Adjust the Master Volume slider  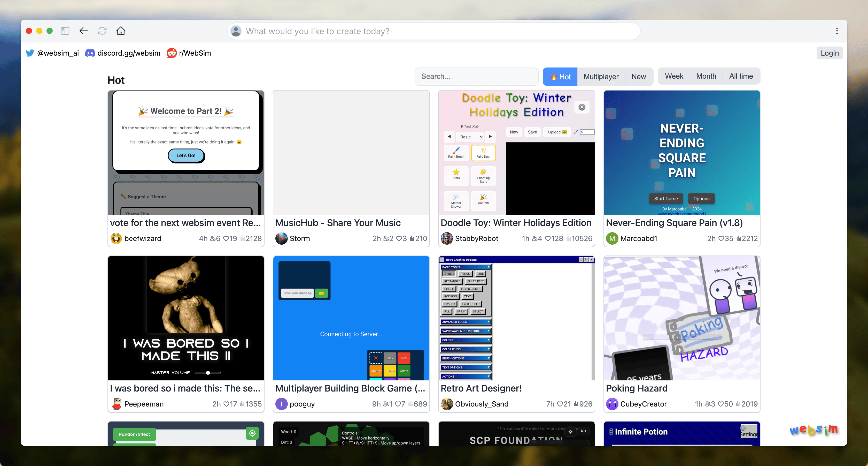click(208, 373)
